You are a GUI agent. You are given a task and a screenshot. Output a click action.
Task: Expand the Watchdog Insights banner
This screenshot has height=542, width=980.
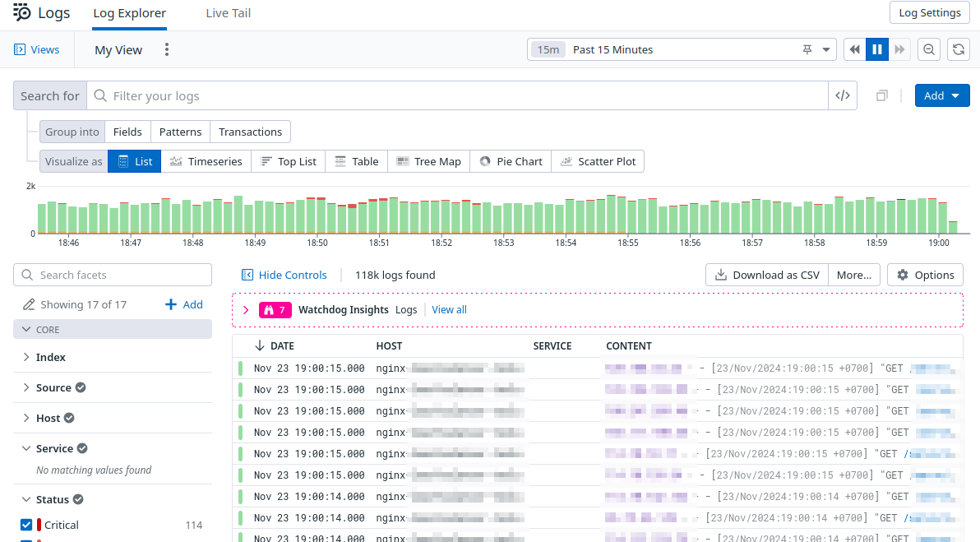pos(246,310)
